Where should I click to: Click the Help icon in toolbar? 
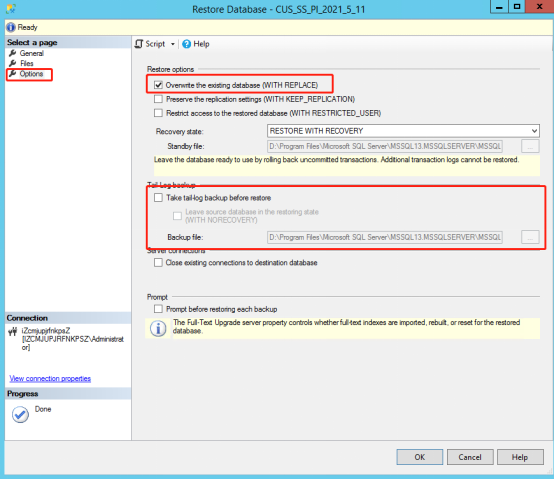click(186, 44)
